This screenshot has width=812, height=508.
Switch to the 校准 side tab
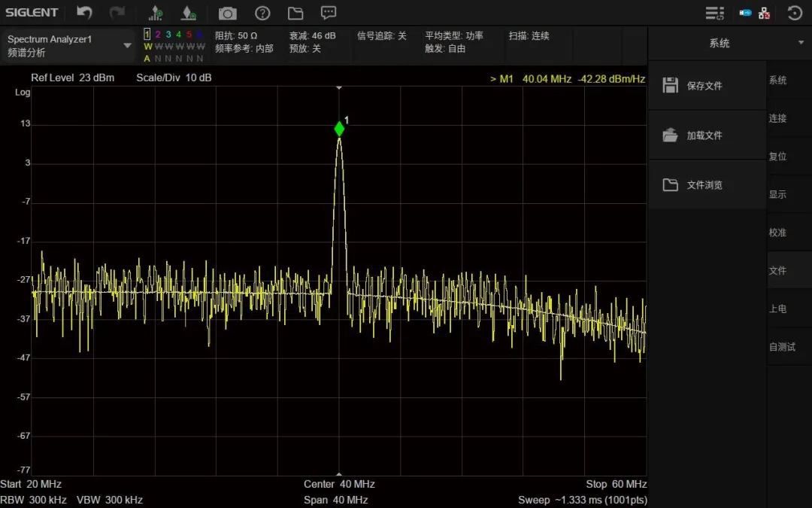[x=778, y=233]
